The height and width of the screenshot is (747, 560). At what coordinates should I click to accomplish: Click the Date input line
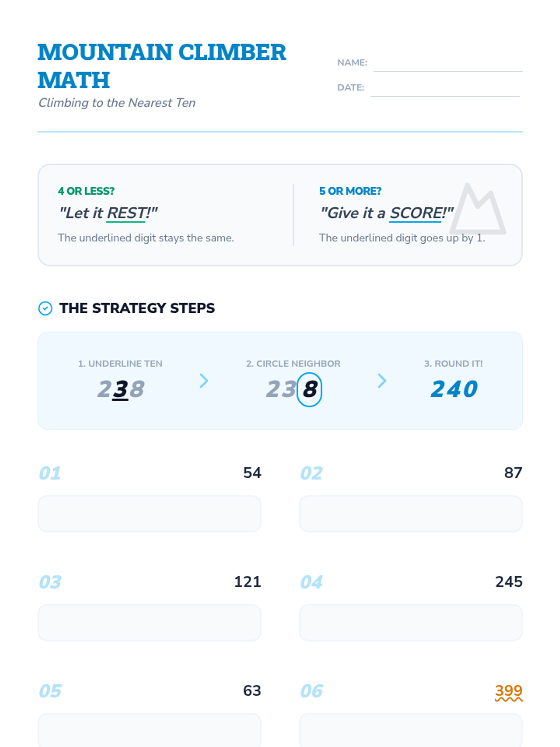pyautogui.click(x=444, y=89)
